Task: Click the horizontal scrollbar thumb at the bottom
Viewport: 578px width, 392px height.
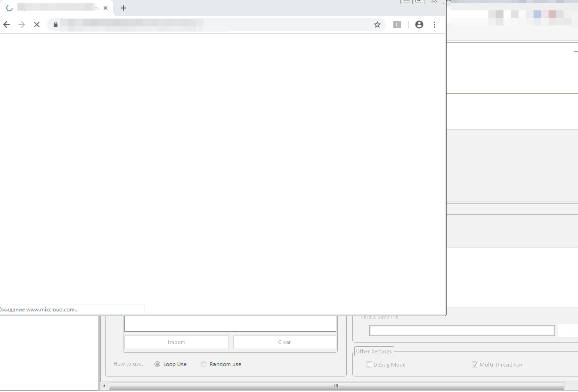Action: click(336, 386)
